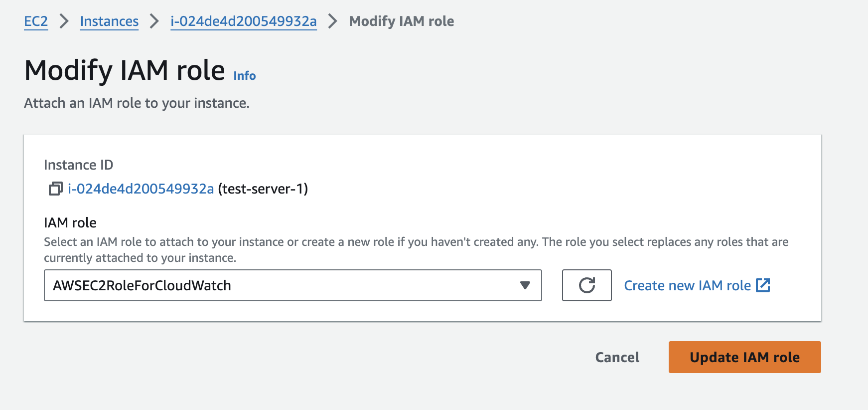Open instance i-024de4d200549932a from the breadcrumb
Image resolution: width=868 pixels, height=410 pixels.
pos(243,21)
